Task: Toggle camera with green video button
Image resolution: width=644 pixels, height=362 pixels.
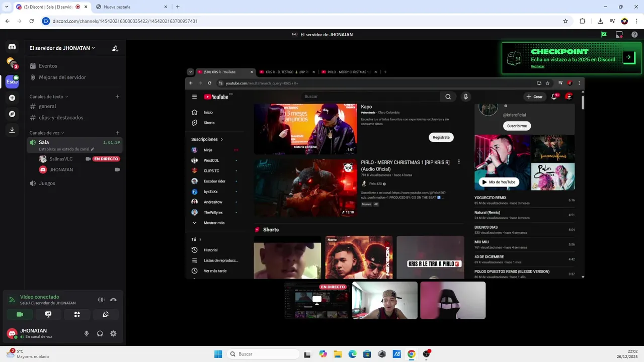Action: click(x=20, y=314)
